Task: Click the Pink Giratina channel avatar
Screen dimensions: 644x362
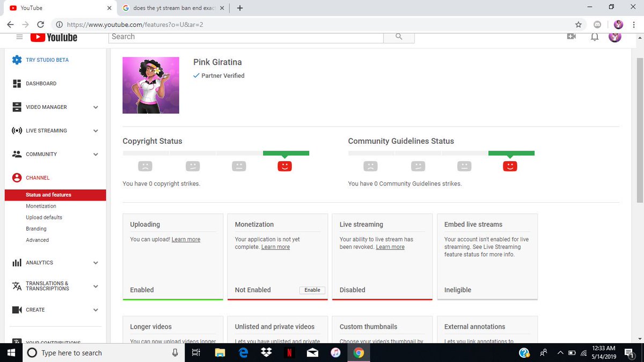Action: pos(151,85)
